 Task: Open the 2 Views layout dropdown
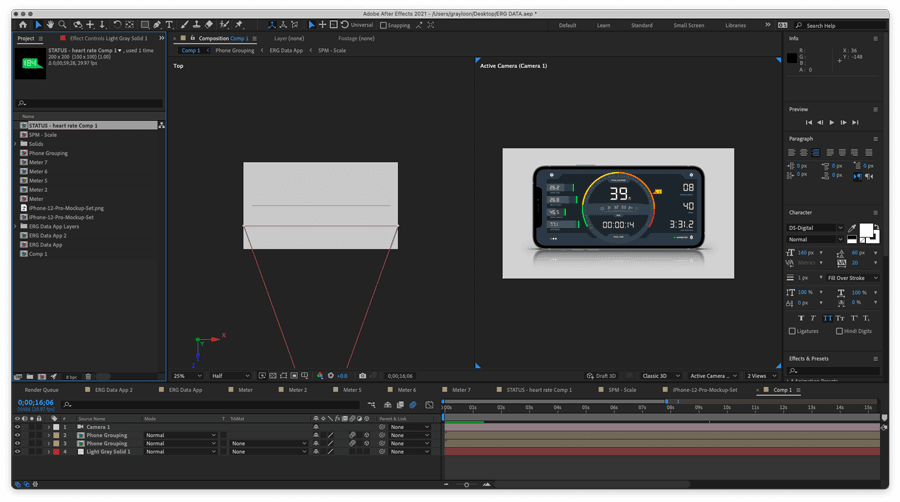pos(762,376)
